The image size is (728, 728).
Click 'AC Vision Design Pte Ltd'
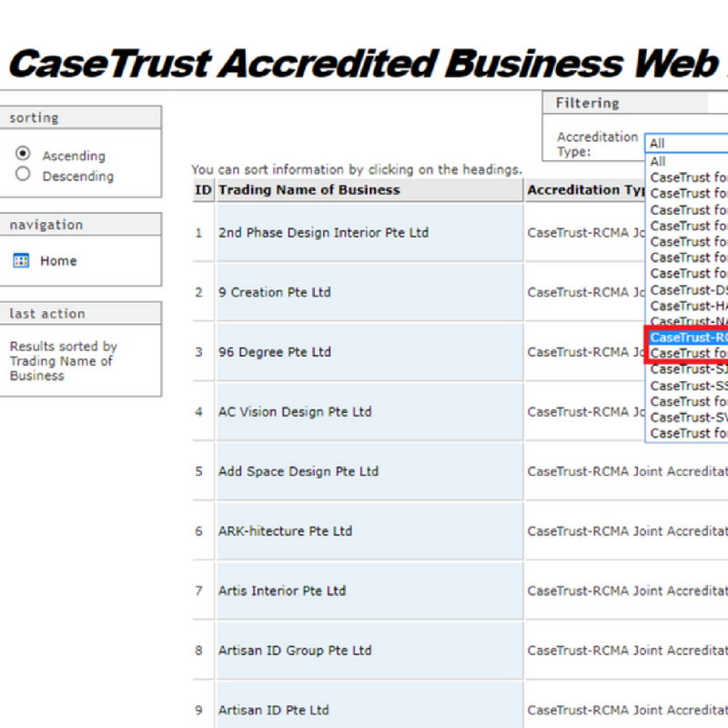coord(295,412)
